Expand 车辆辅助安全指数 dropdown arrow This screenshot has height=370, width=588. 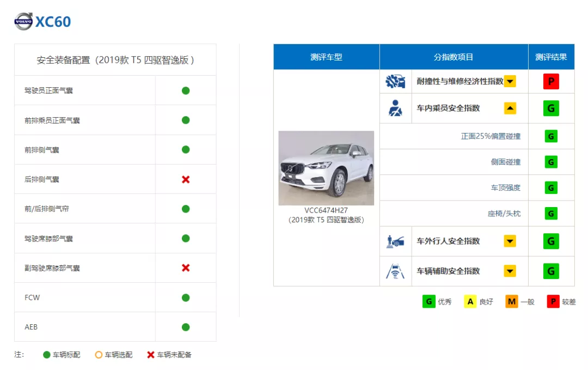(x=510, y=271)
